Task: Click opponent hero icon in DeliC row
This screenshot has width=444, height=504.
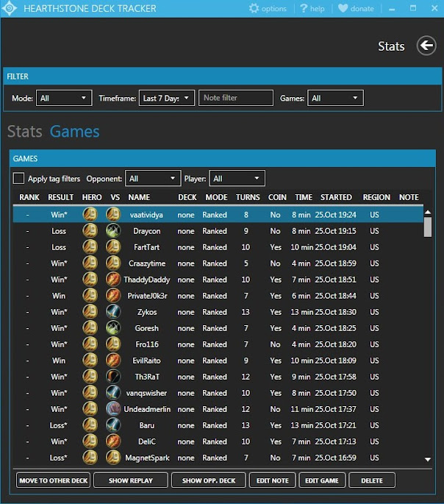Action: [113, 441]
